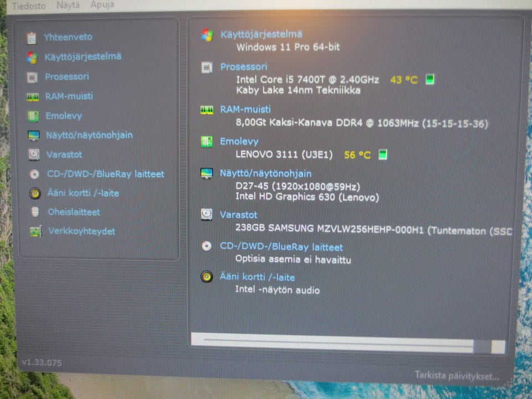The image size is (532, 399).
Task: Click the RAM stick icon in summary panel
Action: 207,110
